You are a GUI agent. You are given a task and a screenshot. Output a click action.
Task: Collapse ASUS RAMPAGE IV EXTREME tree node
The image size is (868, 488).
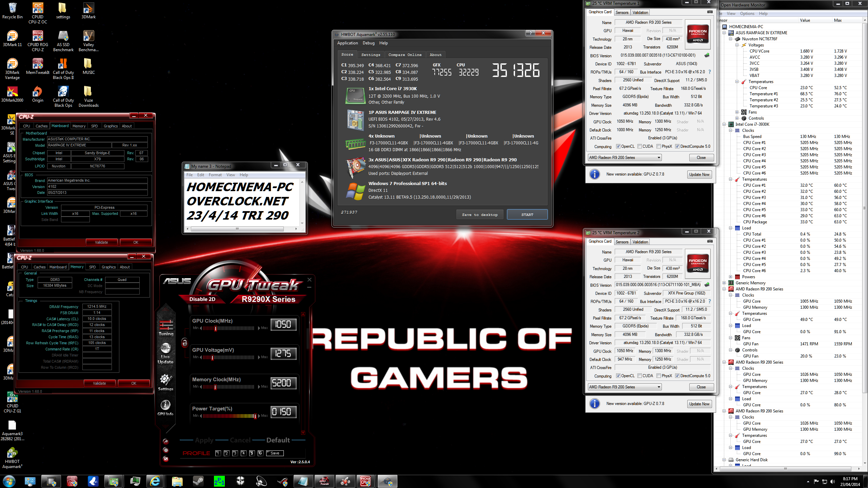(725, 33)
